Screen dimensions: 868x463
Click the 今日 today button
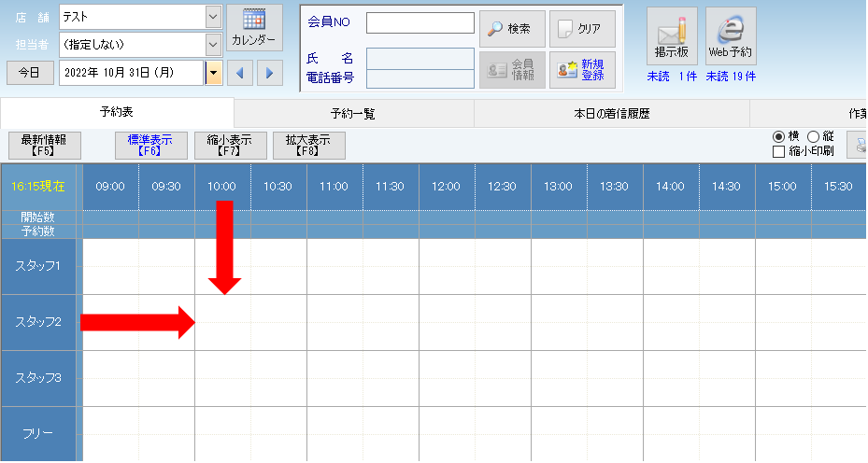point(30,73)
